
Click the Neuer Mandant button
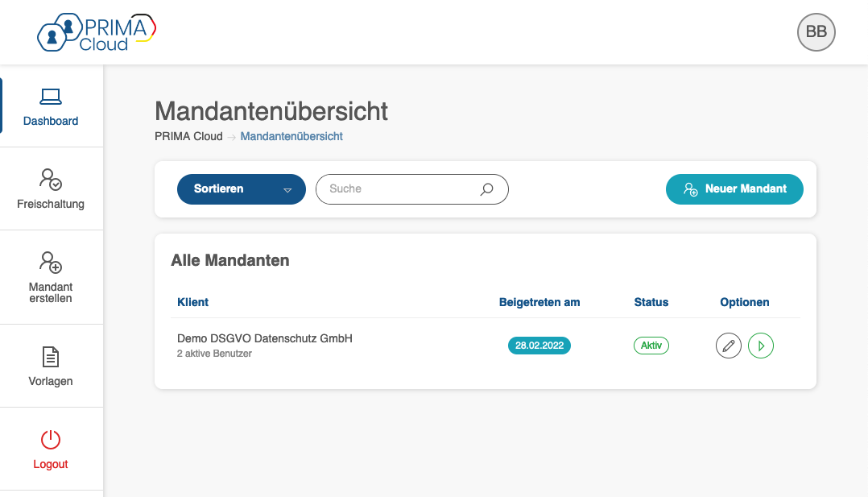coord(734,189)
